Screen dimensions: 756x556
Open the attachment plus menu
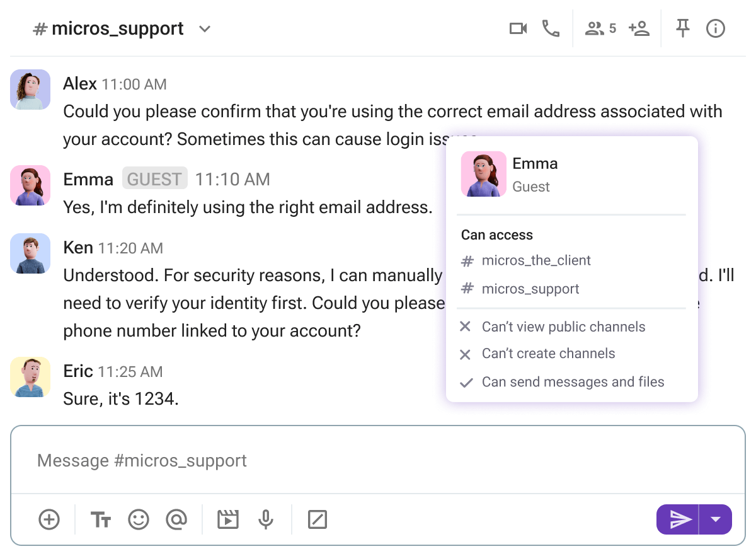49,519
